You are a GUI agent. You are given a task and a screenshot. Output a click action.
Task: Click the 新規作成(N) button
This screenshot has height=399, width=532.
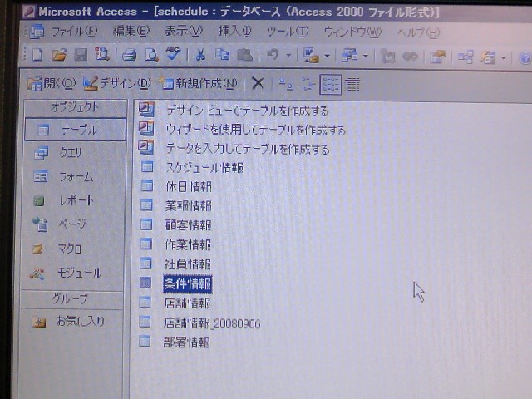[x=199, y=83]
